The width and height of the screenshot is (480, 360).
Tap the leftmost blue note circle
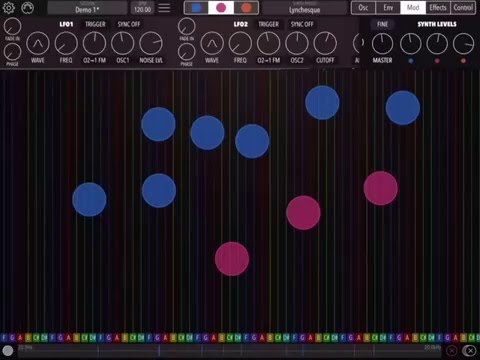[89, 199]
